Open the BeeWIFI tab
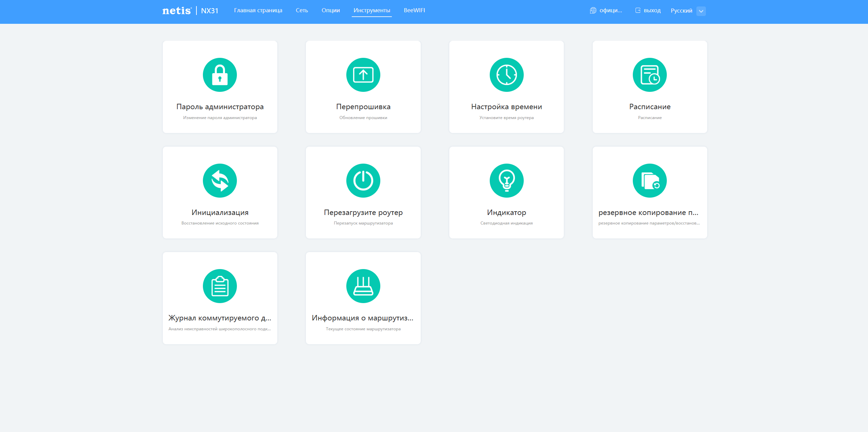The image size is (868, 432). 414,11
